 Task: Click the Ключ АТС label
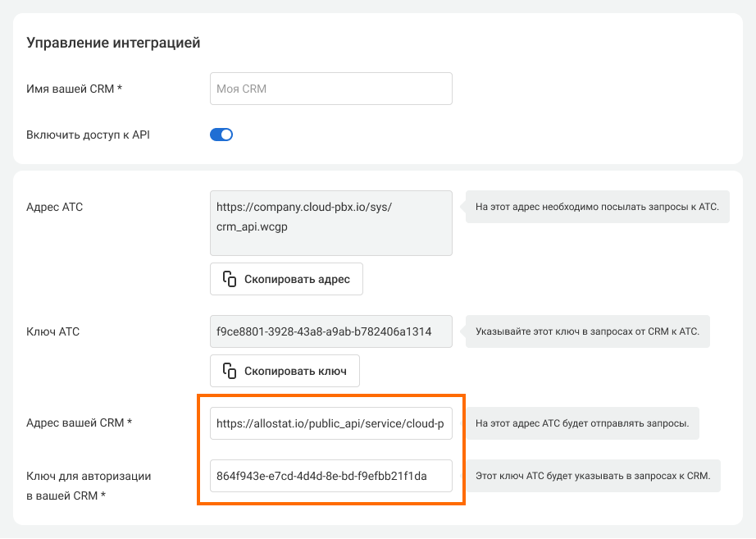(53, 332)
